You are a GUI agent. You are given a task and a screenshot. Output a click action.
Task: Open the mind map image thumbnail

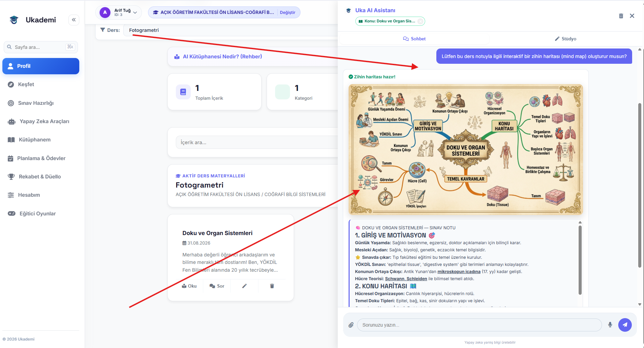[x=466, y=150]
